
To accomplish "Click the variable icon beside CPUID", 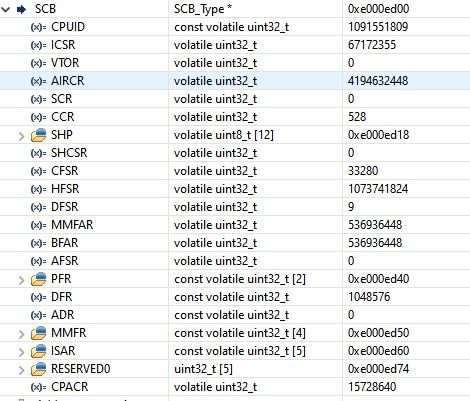I will [38, 27].
